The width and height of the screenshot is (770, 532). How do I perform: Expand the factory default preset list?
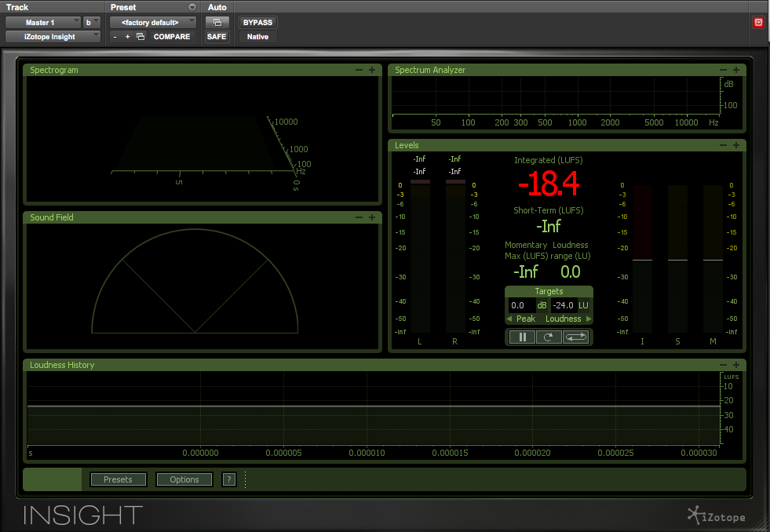pyautogui.click(x=152, y=23)
